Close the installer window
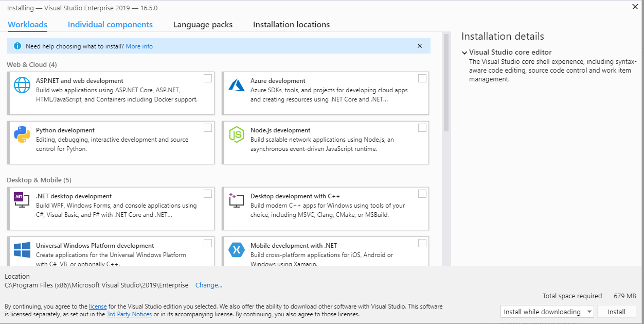The width and height of the screenshot is (644, 324). 635,7
